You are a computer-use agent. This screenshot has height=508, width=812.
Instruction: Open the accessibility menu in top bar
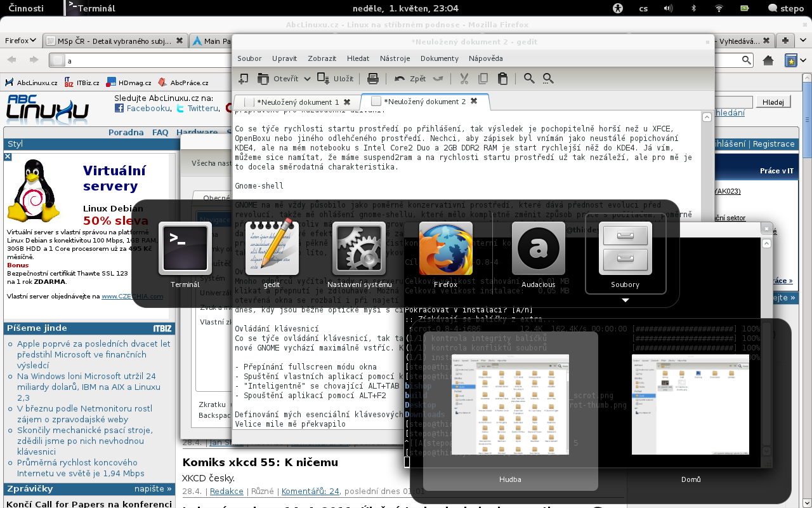click(x=619, y=8)
